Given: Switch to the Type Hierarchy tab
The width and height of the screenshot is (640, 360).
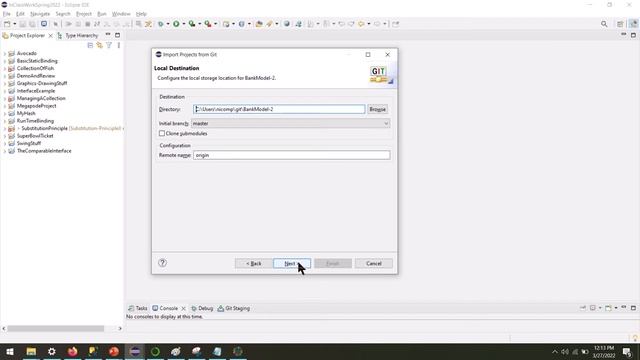Looking at the screenshot, I should pyautogui.click(x=78, y=36).
